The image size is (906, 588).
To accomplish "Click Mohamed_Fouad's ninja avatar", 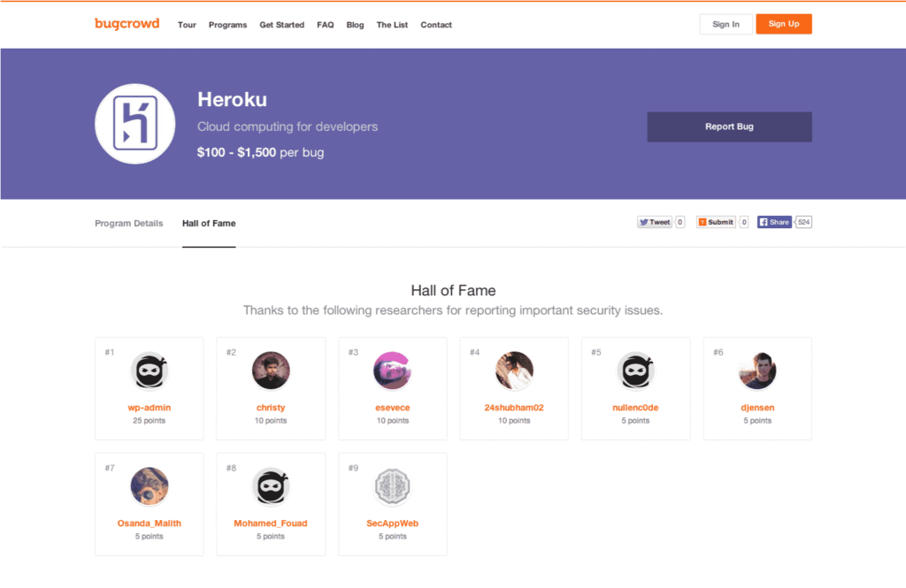I will (x=271, y=486).
